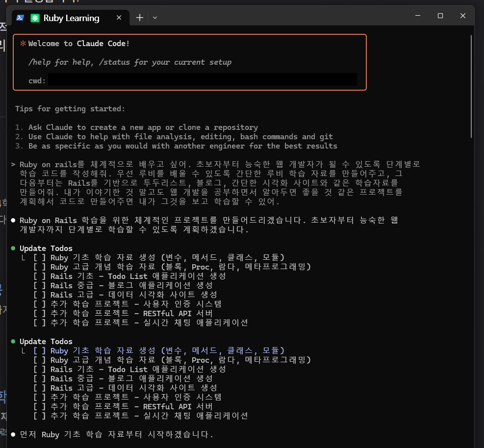Minimize the terminal window
The image size is (484, 448).
click(x=418, y=15)
